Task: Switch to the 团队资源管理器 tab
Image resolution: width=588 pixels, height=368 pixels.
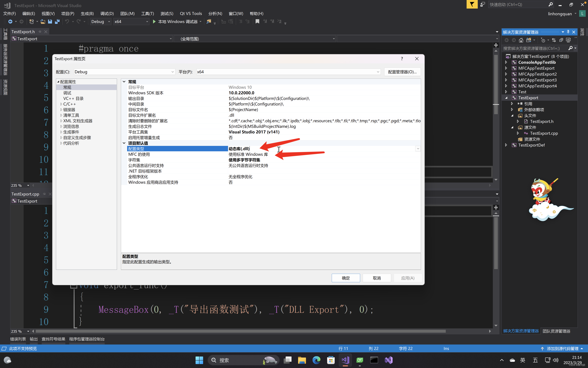Action: tap(556, 331)
